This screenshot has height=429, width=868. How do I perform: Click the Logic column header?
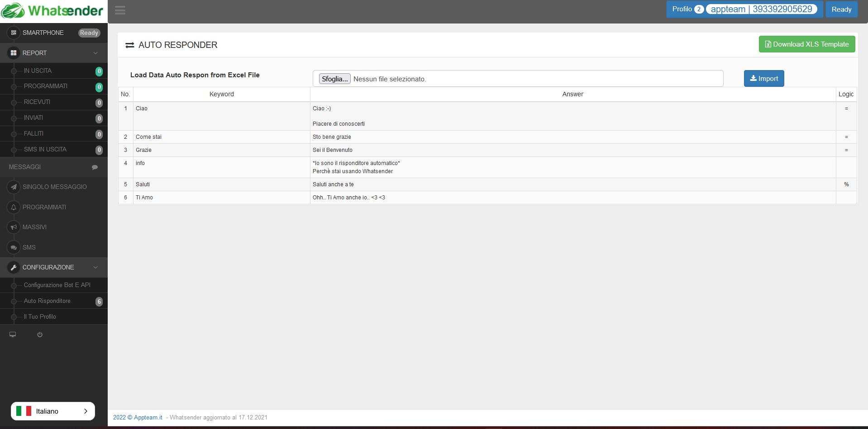coord(846,94)
